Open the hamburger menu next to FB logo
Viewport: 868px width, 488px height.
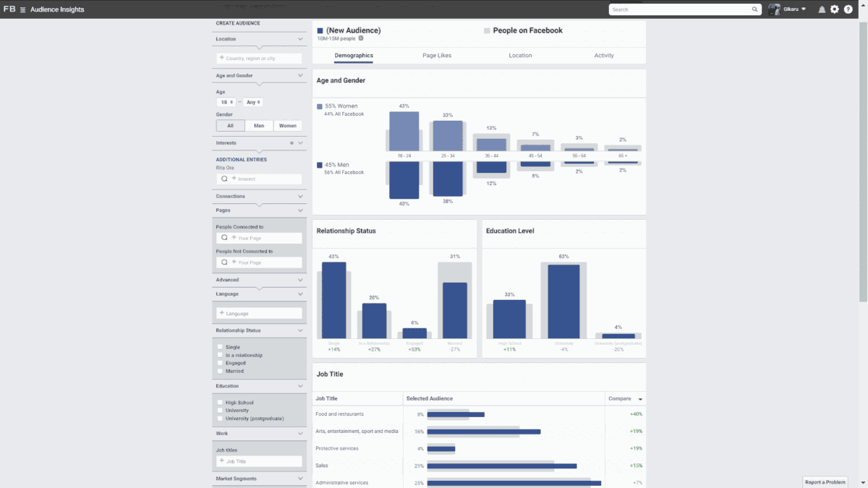tap(22, 9)
